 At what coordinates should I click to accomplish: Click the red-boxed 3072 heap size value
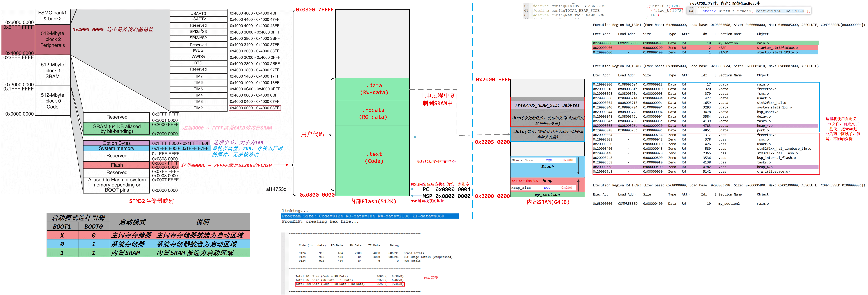pyautogui.click(x=677, y=10)
